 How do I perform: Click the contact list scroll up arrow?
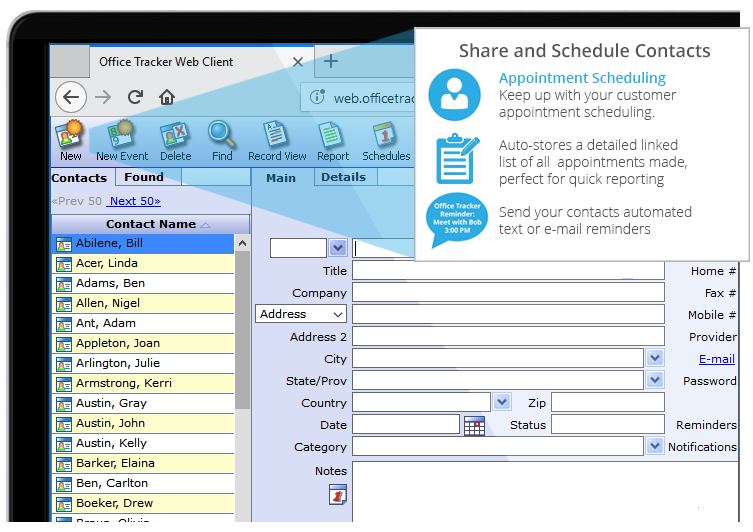click(243, 243)
